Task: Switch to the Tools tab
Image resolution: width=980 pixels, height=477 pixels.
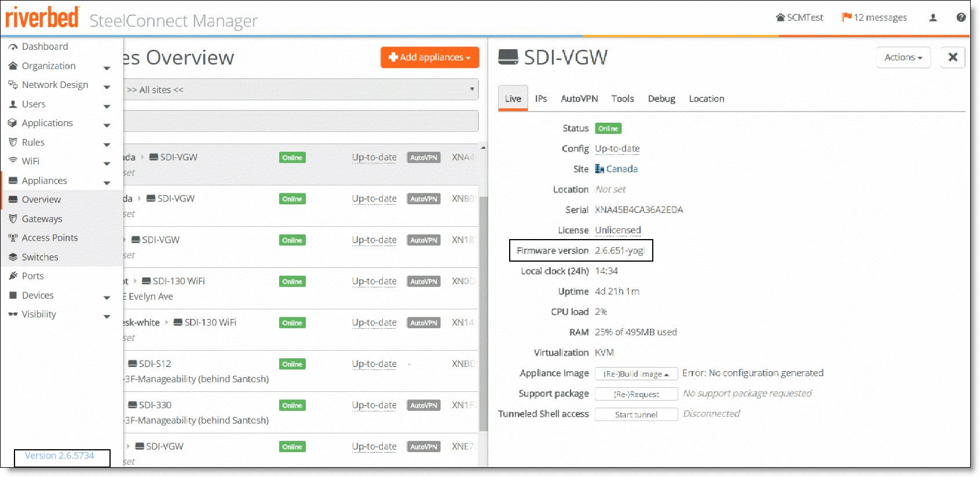Action: tap(623, 98)
